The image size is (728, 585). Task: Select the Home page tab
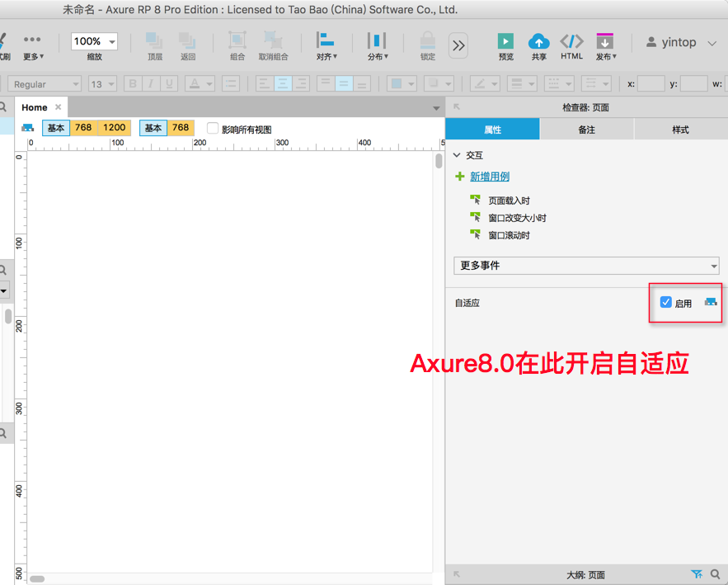click(35, 107)
